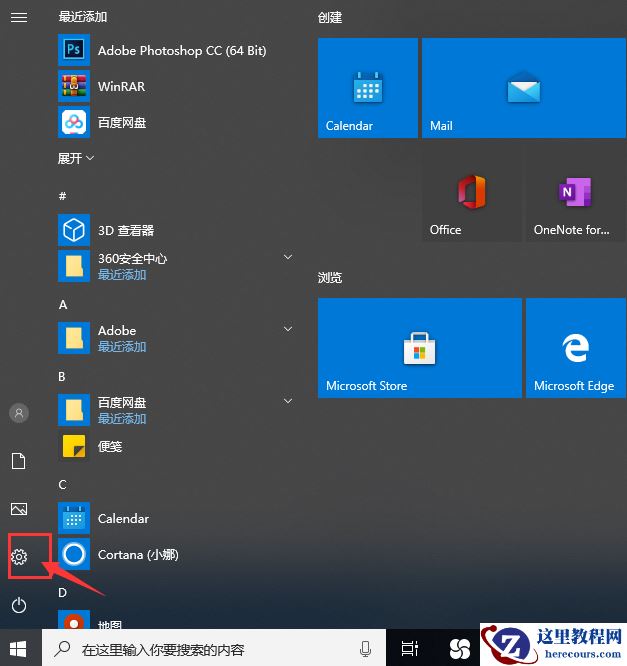
Task: Expand the Adobe folder chevron
Action: point(288,329)
